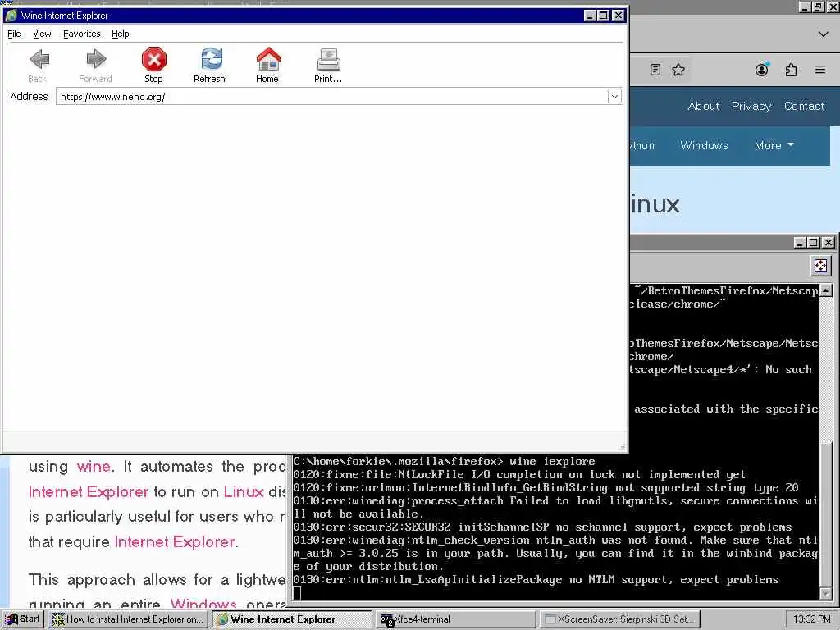This screenshot has height=630, width=840.
Task: Open the Help menu
Action: [x=120, y=34]
